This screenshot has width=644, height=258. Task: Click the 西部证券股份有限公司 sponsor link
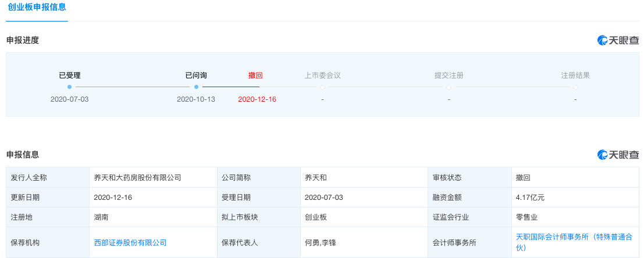(130, 242)
